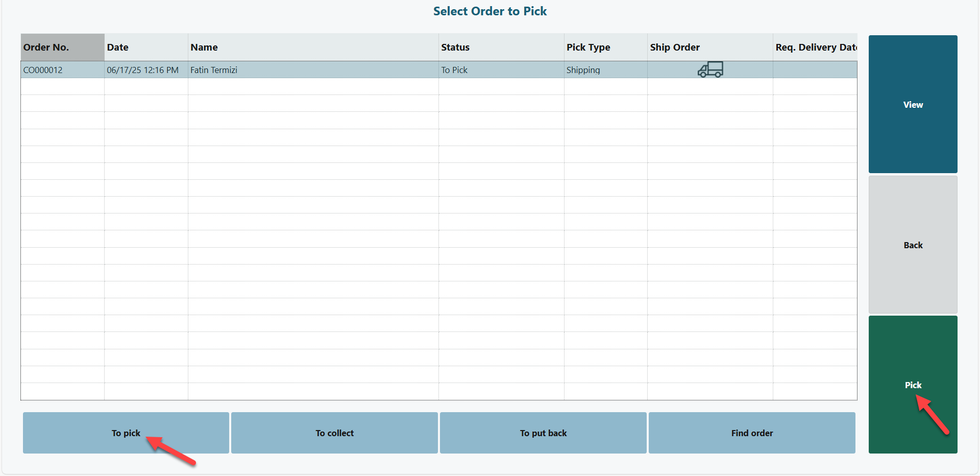Select order CO000012 row
The height and width of the screenshot is (476, 980).
pyautogui.click(x=43, y=70)
